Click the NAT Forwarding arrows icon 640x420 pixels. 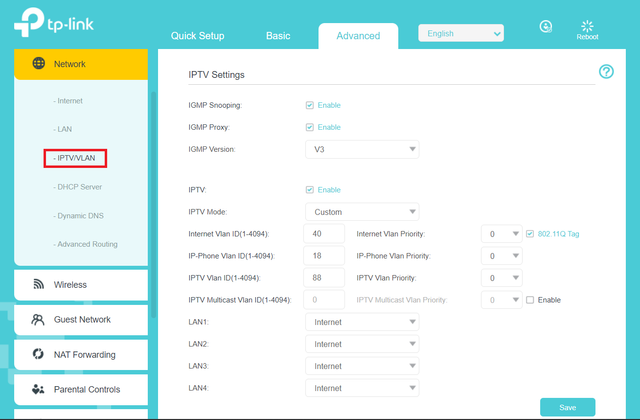[38, 354]
